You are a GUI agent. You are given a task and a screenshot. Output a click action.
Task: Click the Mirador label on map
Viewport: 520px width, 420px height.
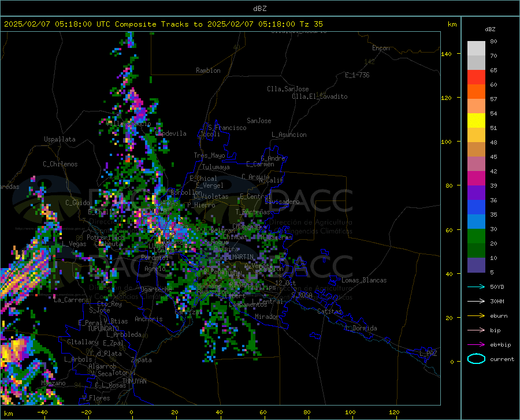click(266, 317)
